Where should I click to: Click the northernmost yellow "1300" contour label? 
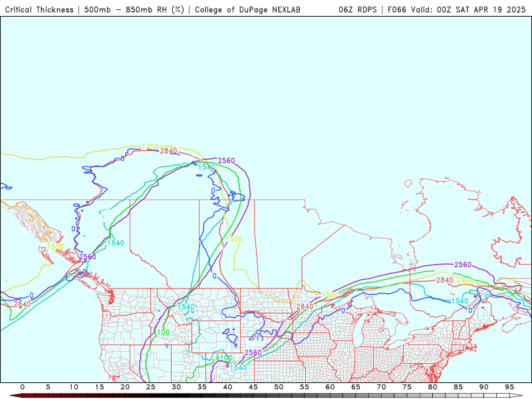150,146
